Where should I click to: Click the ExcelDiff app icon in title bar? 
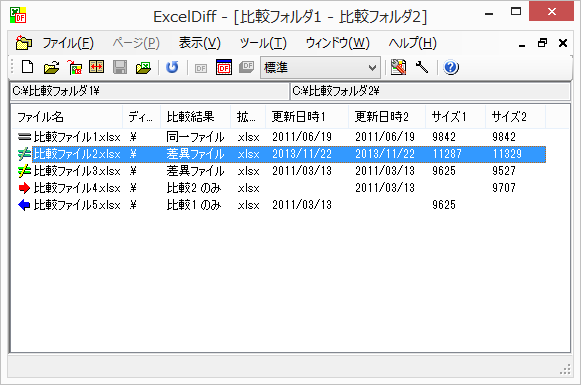click(18, 16)
